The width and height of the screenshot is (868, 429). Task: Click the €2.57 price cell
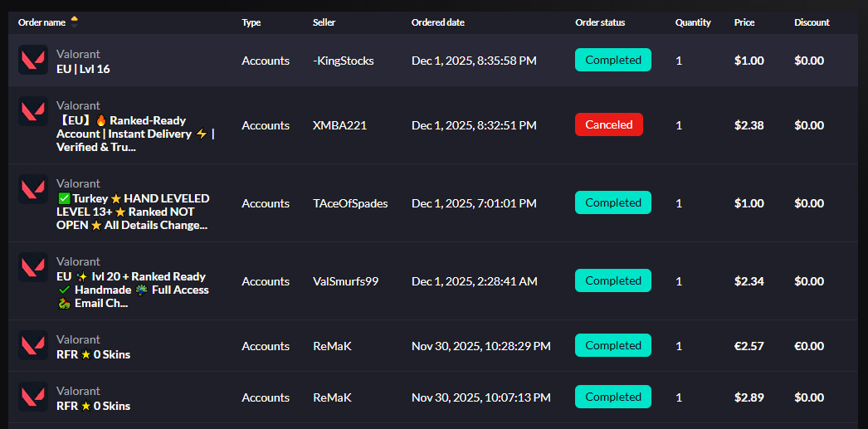click(x=749, y=347)
